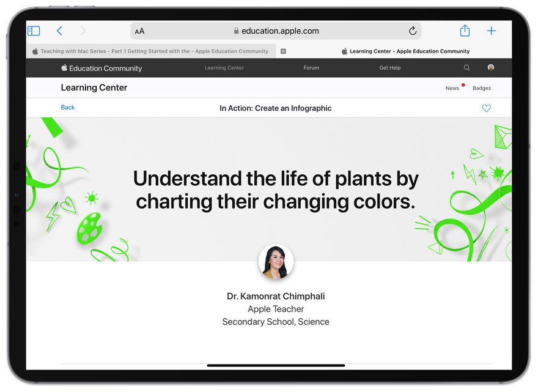The height and width of the screenshot is (392, 538).
Task: Open the Forum navigation item
Action: click(311, 68)
